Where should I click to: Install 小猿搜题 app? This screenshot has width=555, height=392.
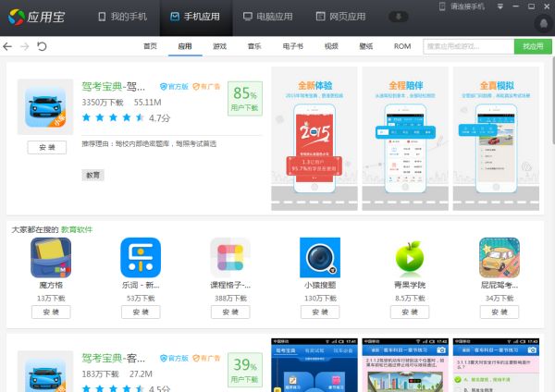[320, 312]
